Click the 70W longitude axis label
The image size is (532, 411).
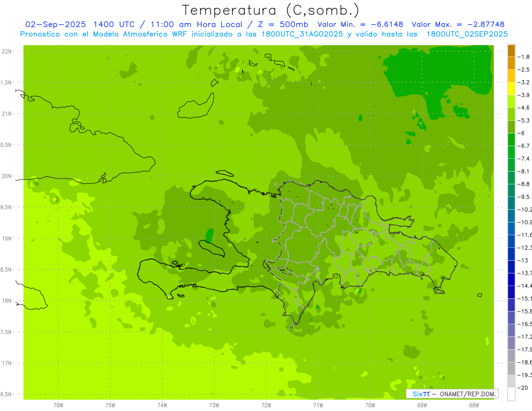click(370, 405)
